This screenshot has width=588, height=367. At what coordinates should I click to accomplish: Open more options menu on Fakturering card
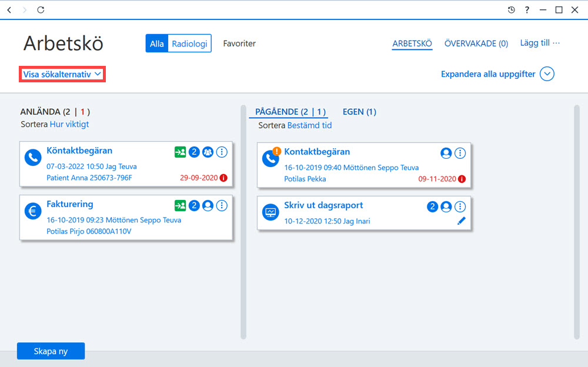pos(222,205)
